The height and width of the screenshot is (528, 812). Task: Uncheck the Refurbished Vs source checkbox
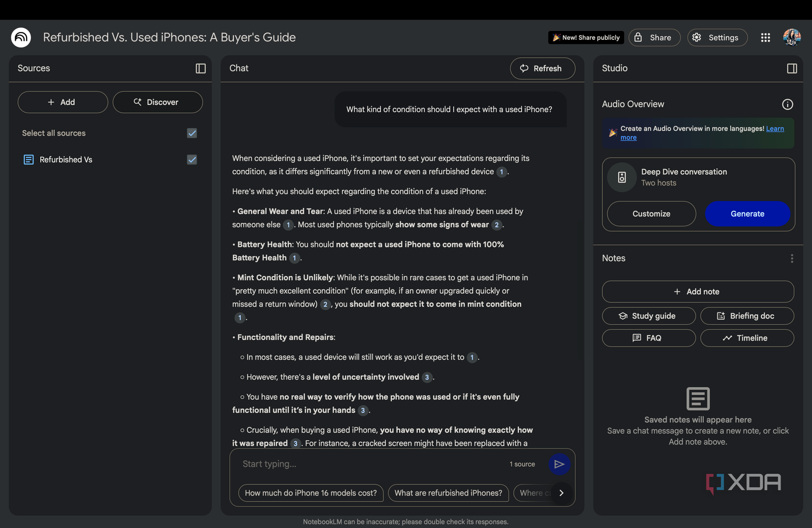coord(192,160)
